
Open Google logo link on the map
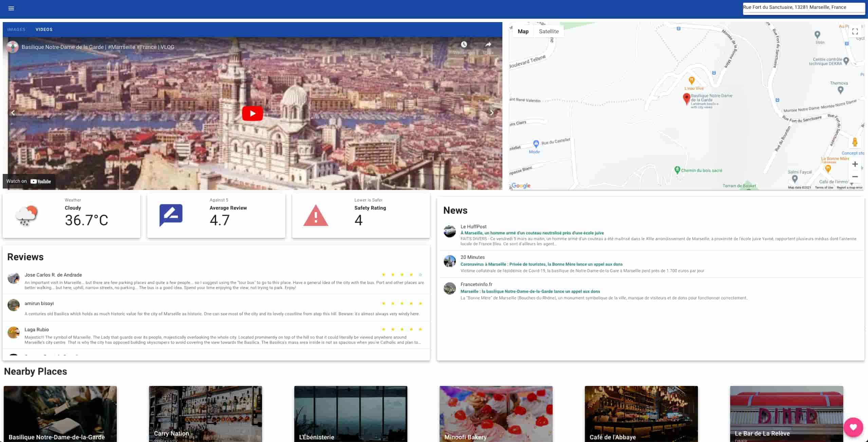[x=521, y=185]
